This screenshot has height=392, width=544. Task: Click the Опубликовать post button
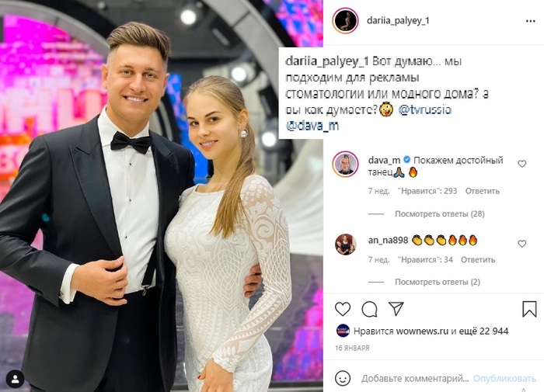(x=504, y=379)
